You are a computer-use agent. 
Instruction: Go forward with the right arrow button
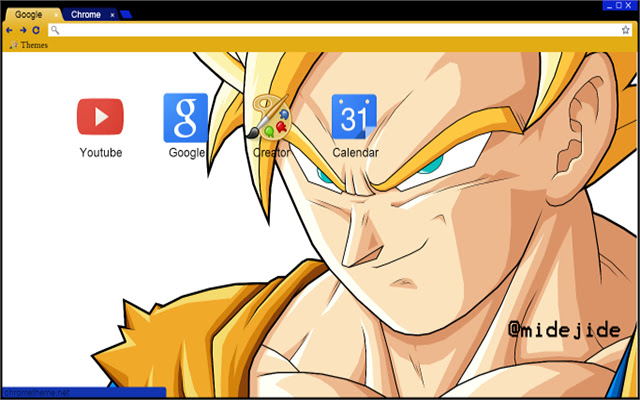[x=23, y=30]
